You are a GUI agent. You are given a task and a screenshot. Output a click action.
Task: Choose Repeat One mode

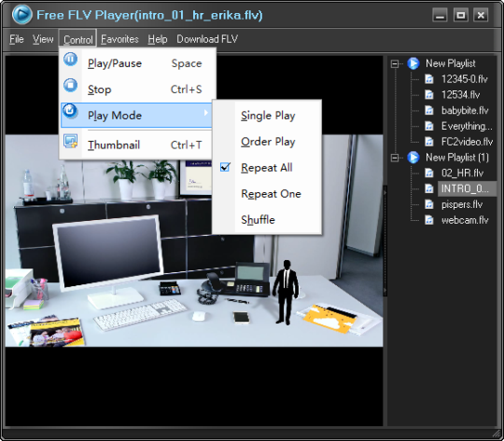(271, 194)
